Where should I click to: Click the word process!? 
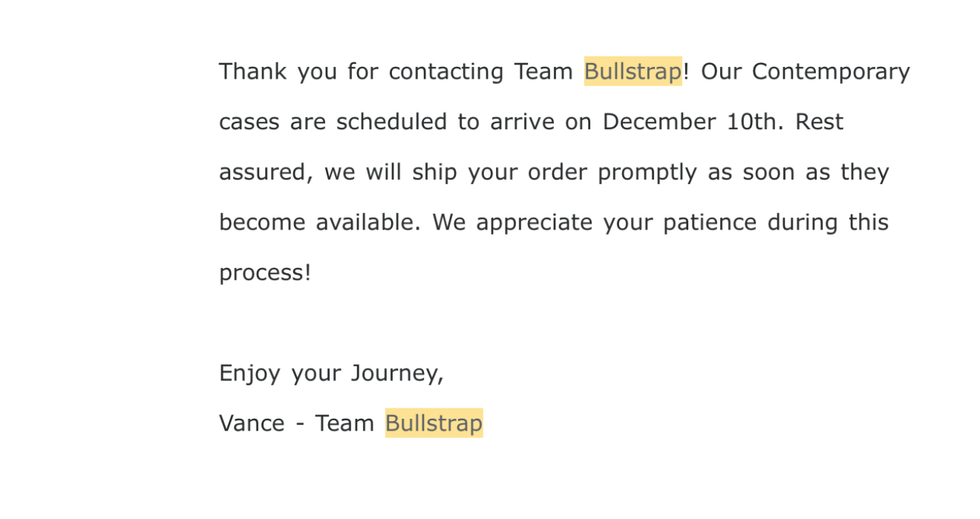coord(265,274)
